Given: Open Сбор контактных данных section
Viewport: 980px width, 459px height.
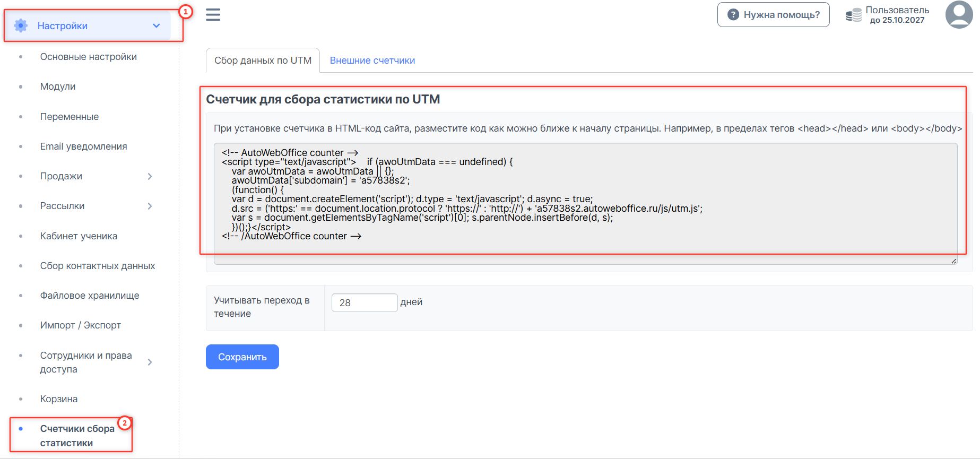Looking at the screenshot, I should click(x=98, y=266).
